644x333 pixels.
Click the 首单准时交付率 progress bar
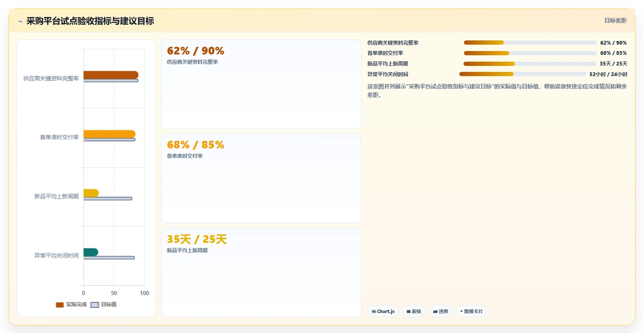pos(530,53)
